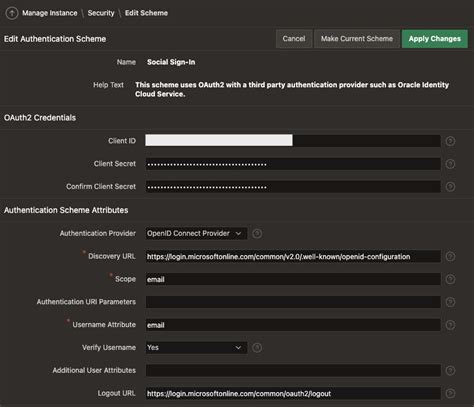Select the Edit Scheme breadcrumb
Image resolution: width=474 pixels, height=407 pixels.
(146, 13)
